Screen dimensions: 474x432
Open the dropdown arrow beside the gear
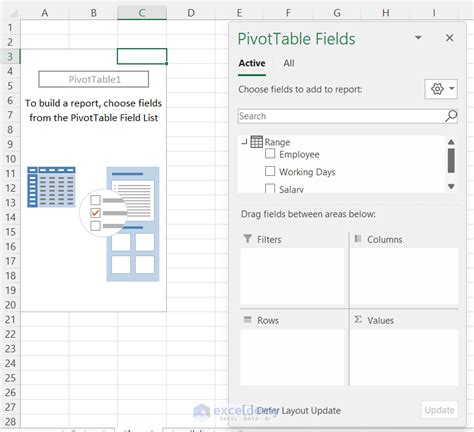pyautogui.click(x=452, y=89)
